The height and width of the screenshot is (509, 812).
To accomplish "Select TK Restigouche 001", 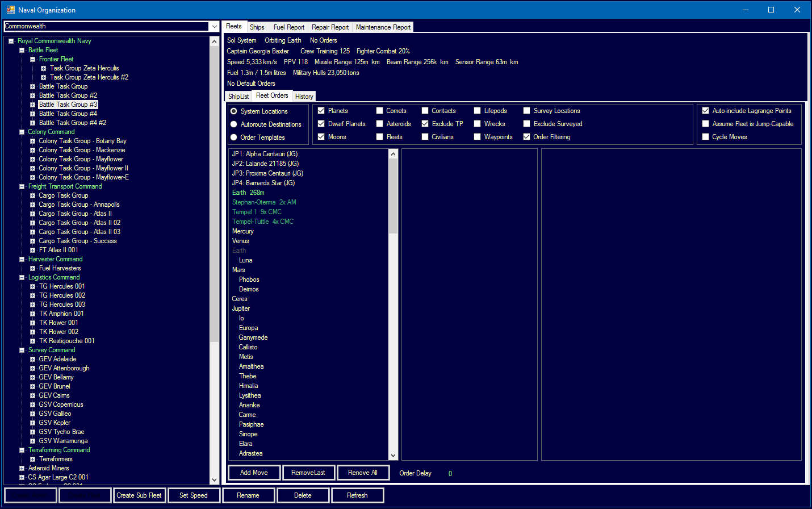I will coord(66,341).
